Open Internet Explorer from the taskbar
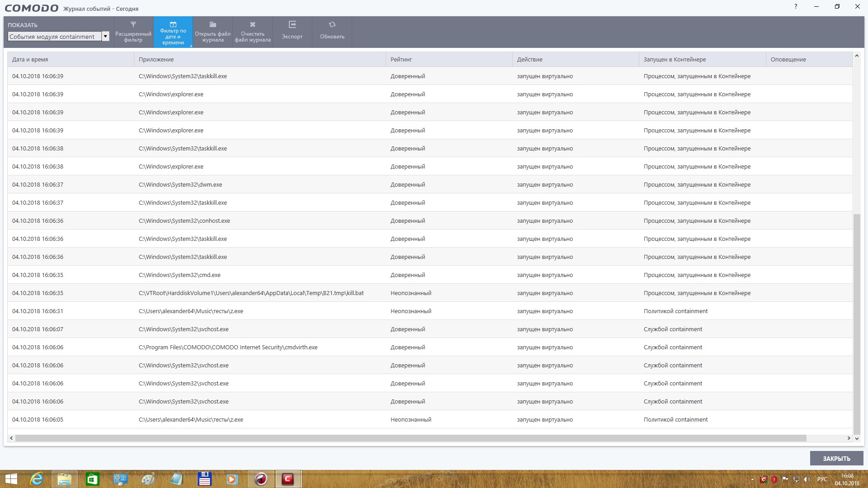 37,479
